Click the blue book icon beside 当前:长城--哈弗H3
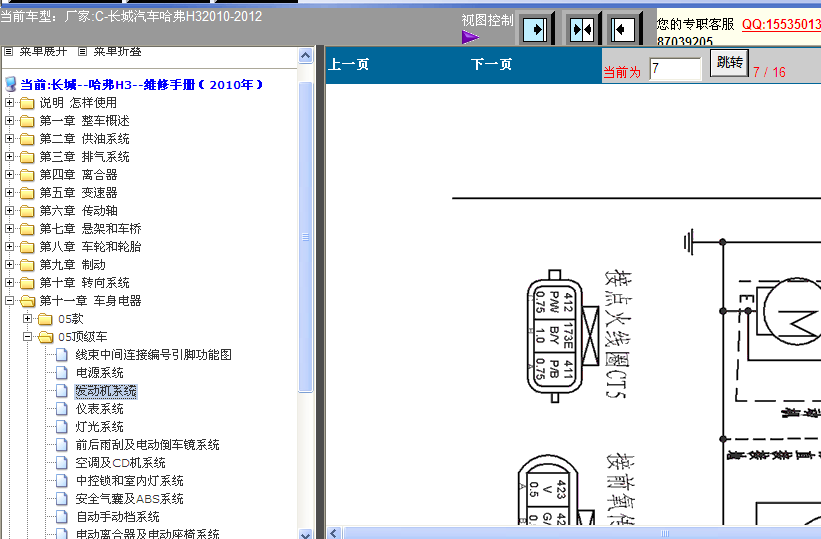 click(10, 84)
